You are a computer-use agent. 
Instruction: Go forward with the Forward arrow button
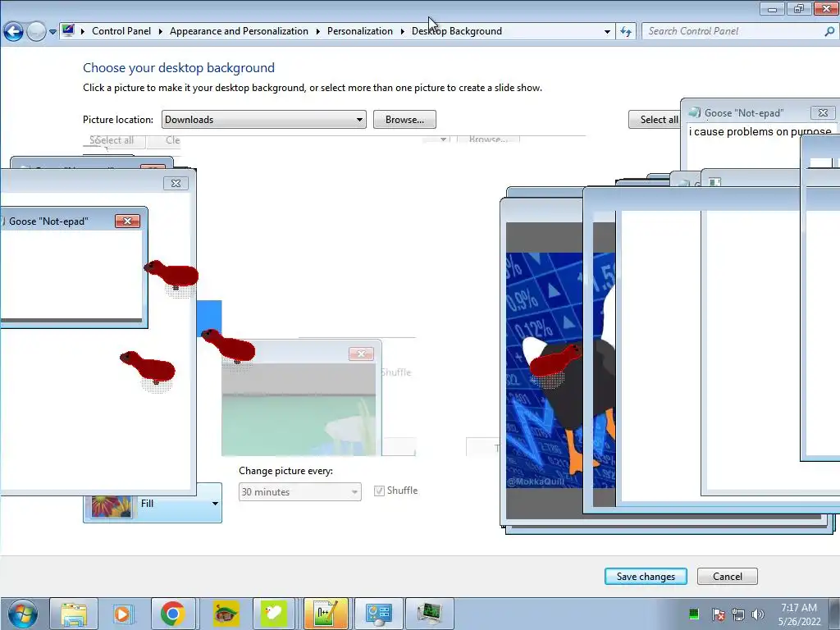point(36,32)
